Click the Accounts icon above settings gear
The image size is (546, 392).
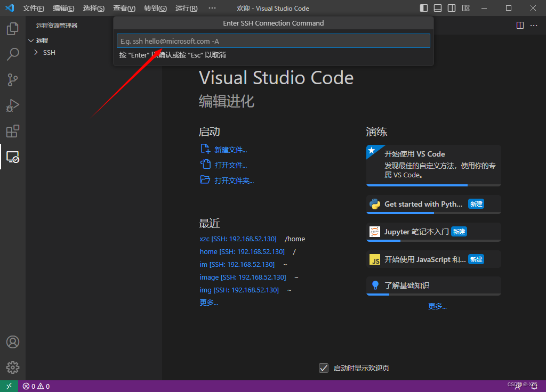click(12, 342)
